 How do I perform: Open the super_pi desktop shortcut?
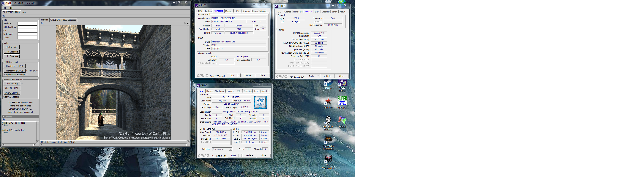click(x=342, y=102)
